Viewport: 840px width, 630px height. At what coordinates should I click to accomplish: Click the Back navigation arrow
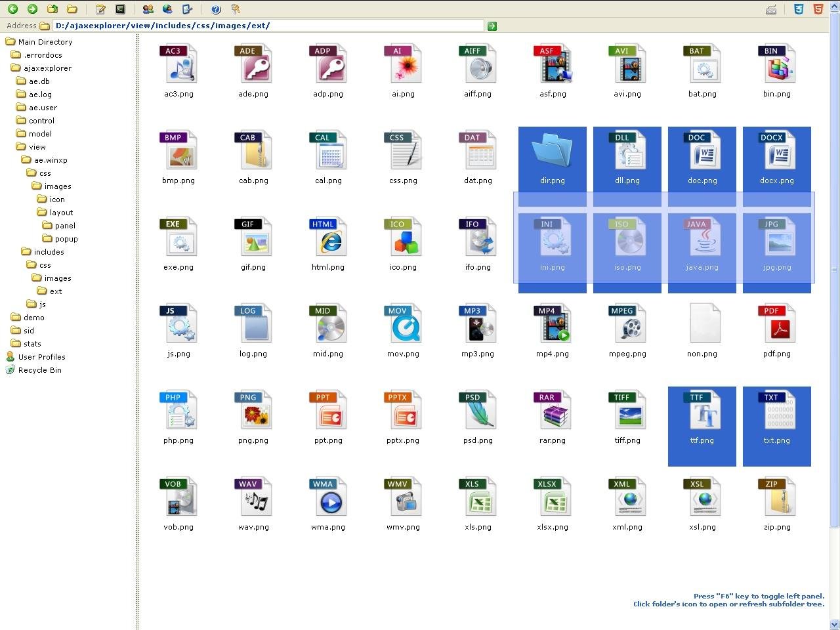(x=12, y=9)
